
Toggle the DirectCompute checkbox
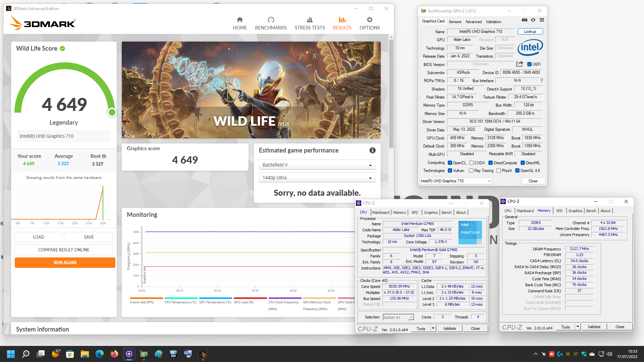[x=490, y=163]
